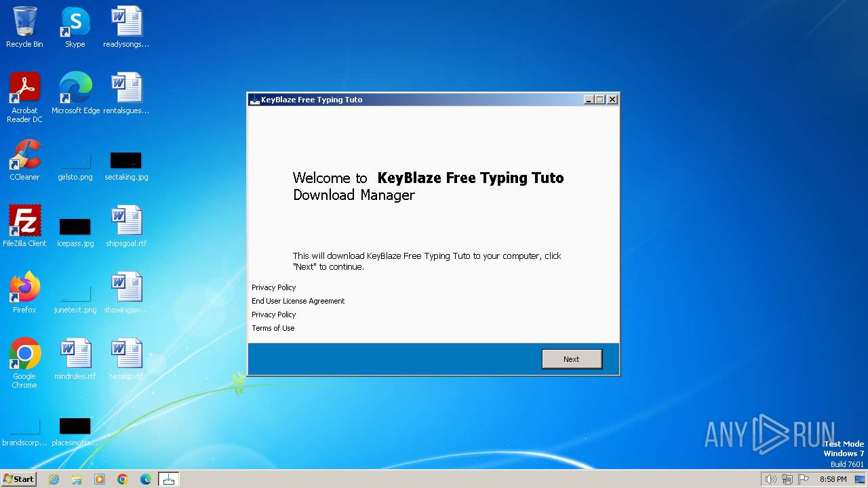Select the Skype desktop shortcut
868x488 pixels.
75,27
